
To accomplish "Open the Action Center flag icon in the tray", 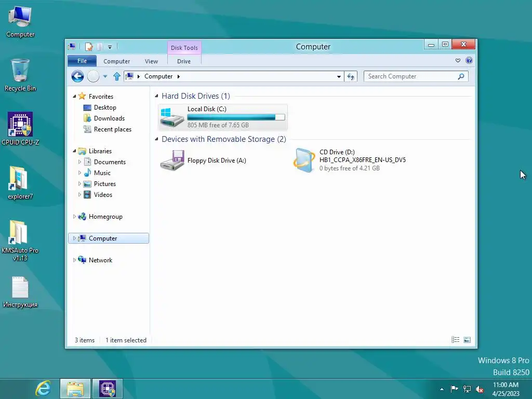I will (454, 389).
